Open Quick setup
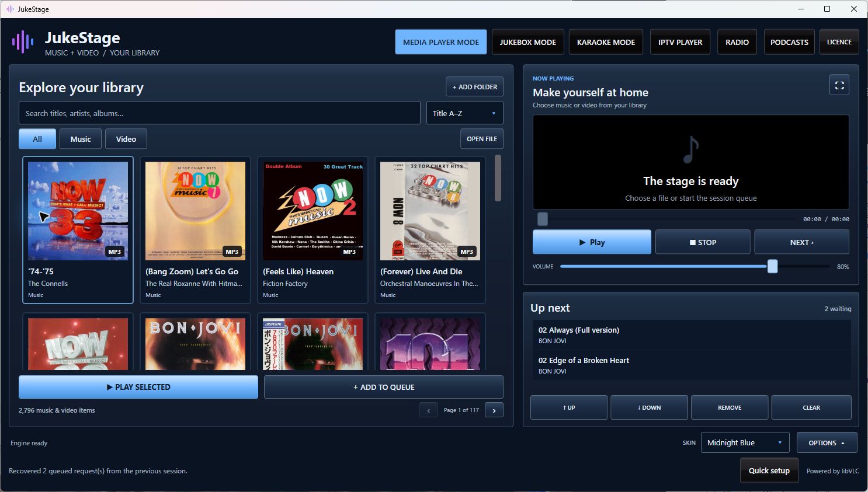Screen dimensions: 868x492 tap(769, 470)
